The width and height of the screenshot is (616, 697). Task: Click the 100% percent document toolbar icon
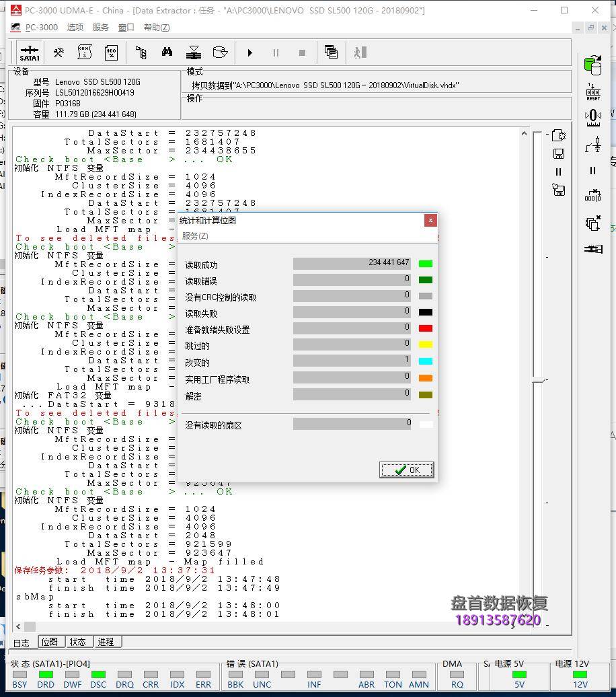tap(112, 52)
